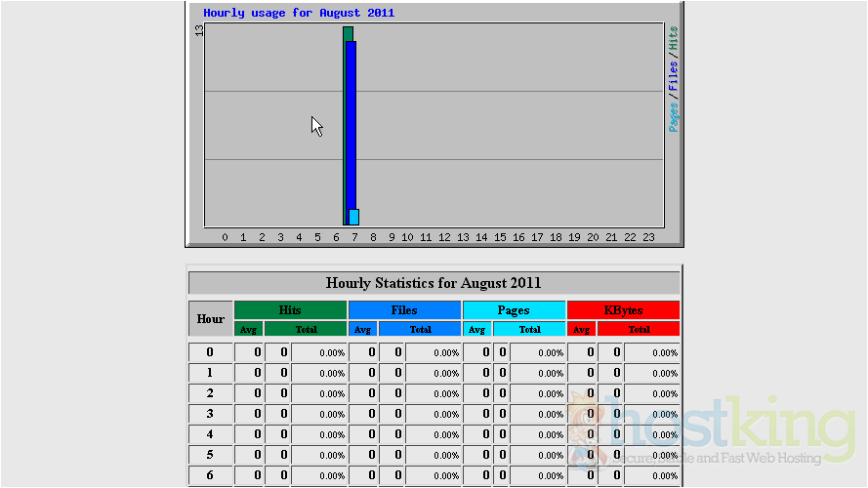This screenshot has height=488, width=868.
Task: Click the hour 6 row label in table
Action: pos(210,475)
